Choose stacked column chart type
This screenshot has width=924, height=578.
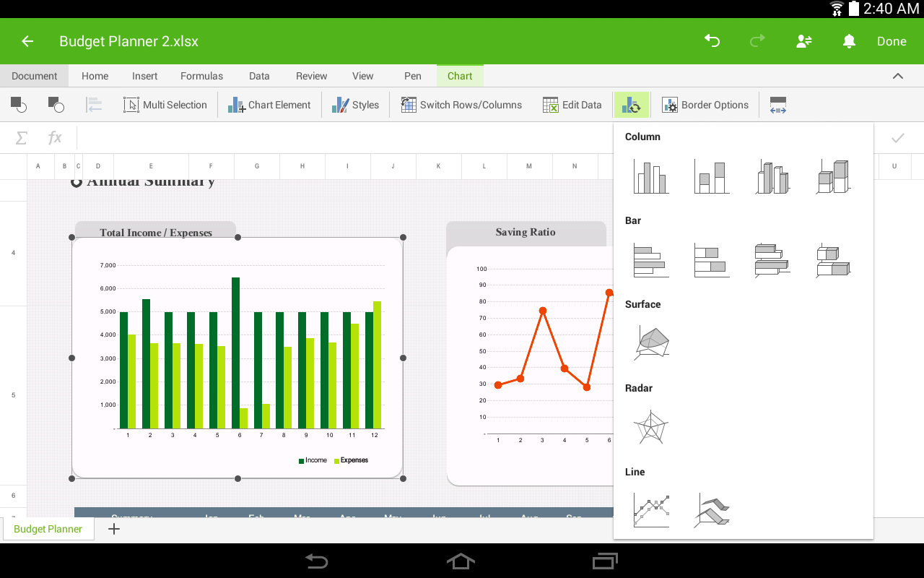click(712, 176)
